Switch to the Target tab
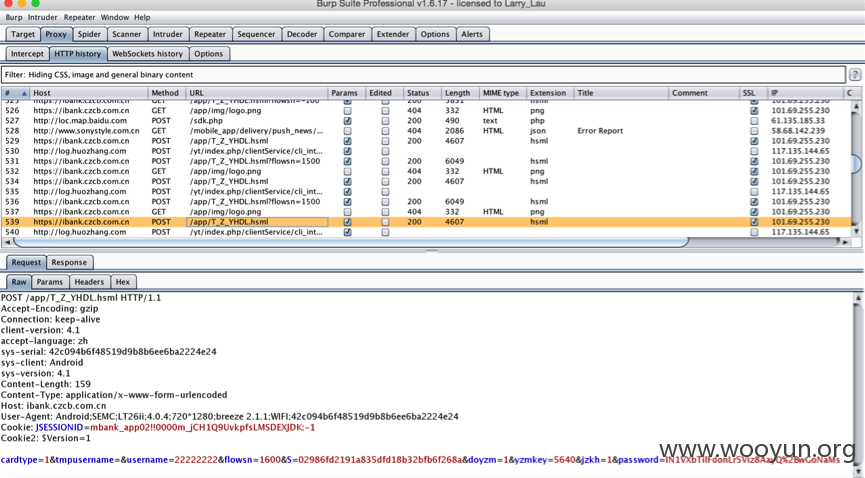Image resolution: width=865 pixels, height=478 pixels. point(23,34)
